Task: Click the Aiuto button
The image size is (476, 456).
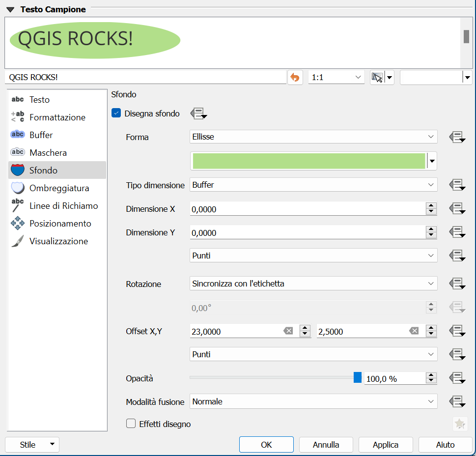Action: [446, 445]
